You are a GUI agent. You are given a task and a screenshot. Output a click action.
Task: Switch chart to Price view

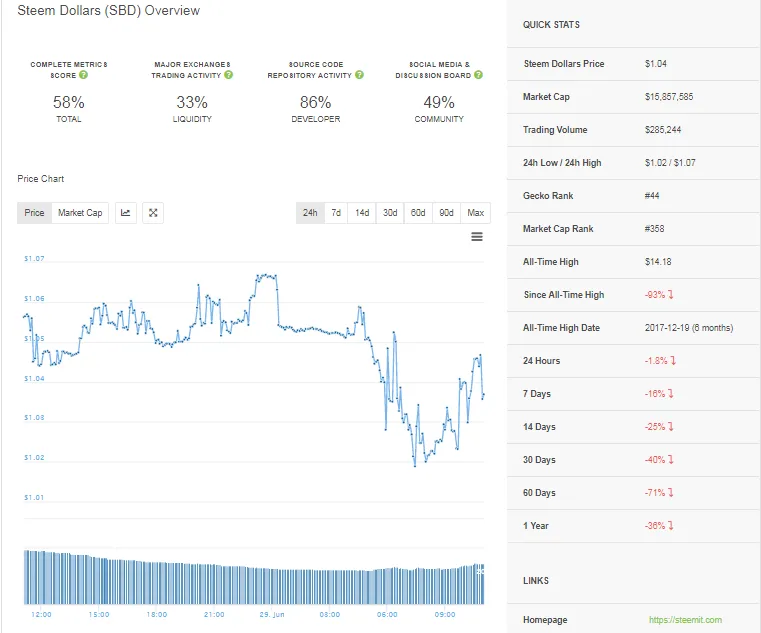click(34, 213)
